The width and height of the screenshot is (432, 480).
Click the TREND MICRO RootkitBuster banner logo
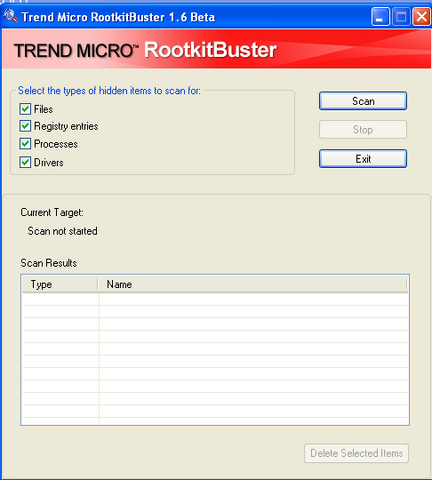pyautogui.click(x=145, y=50)
